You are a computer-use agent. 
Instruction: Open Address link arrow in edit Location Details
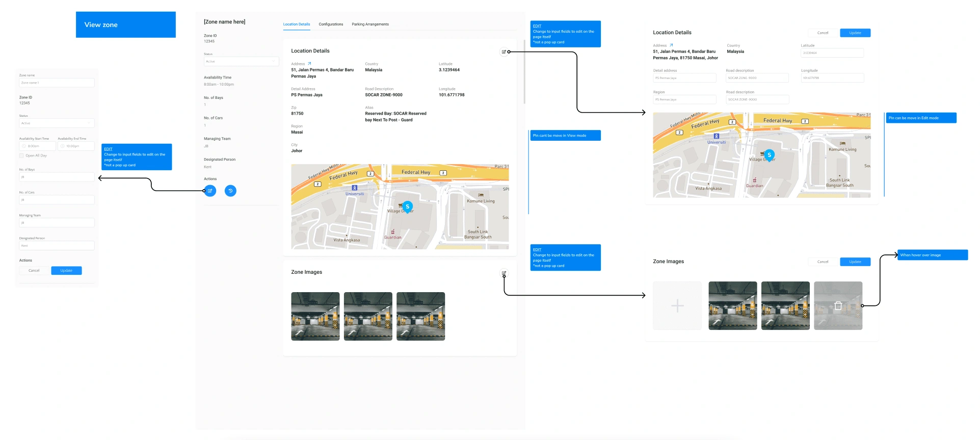tap(671, 45)
